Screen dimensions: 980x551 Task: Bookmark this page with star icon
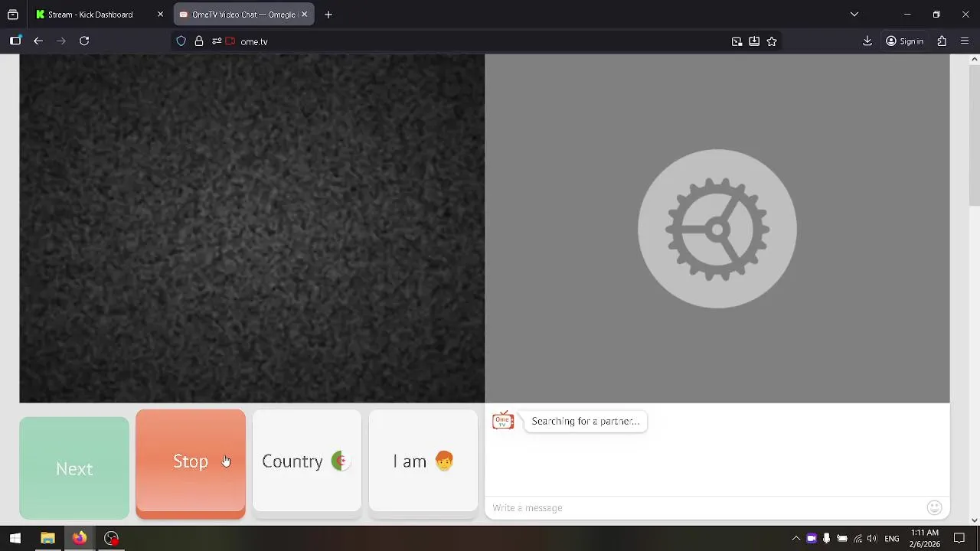[772, 41]
